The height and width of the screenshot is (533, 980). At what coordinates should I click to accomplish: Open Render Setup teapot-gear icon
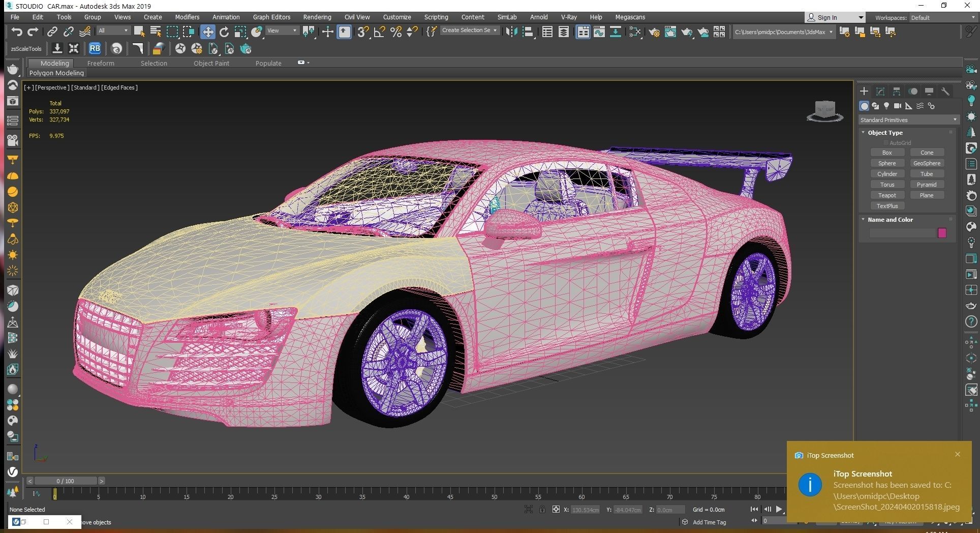tap(654, 32)
